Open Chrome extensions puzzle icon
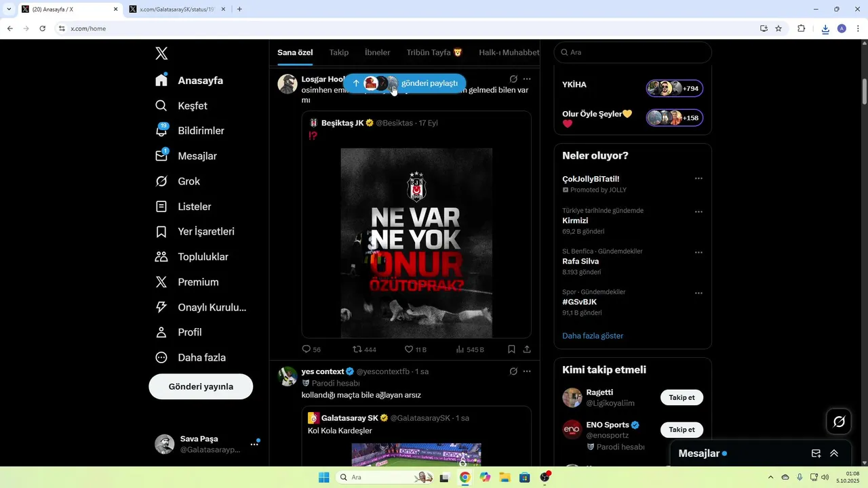 pyautogui.click(x=801, y=28)
